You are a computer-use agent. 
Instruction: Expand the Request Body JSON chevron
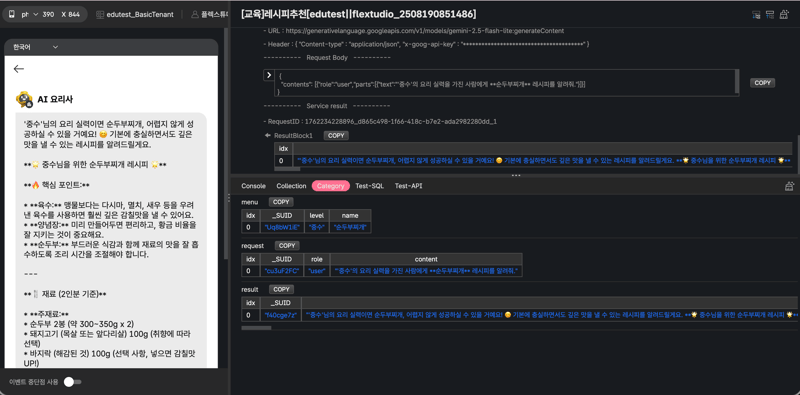pyautogui.click(x=268, y=76)
